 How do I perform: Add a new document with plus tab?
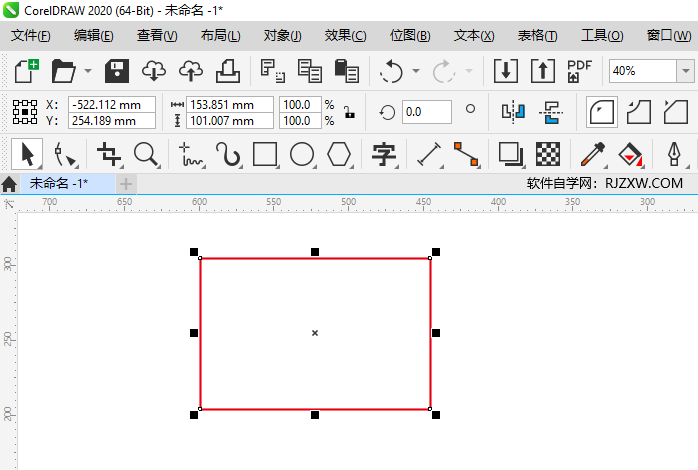(126, 184)
